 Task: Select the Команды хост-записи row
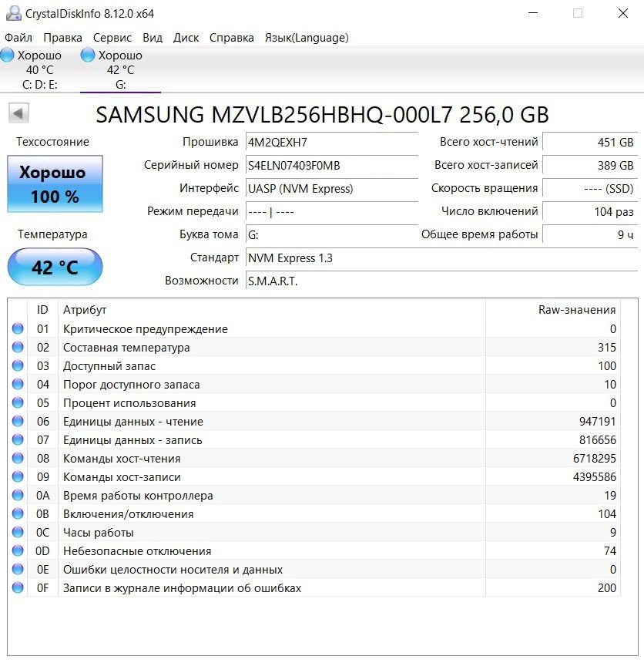[314, 476]
